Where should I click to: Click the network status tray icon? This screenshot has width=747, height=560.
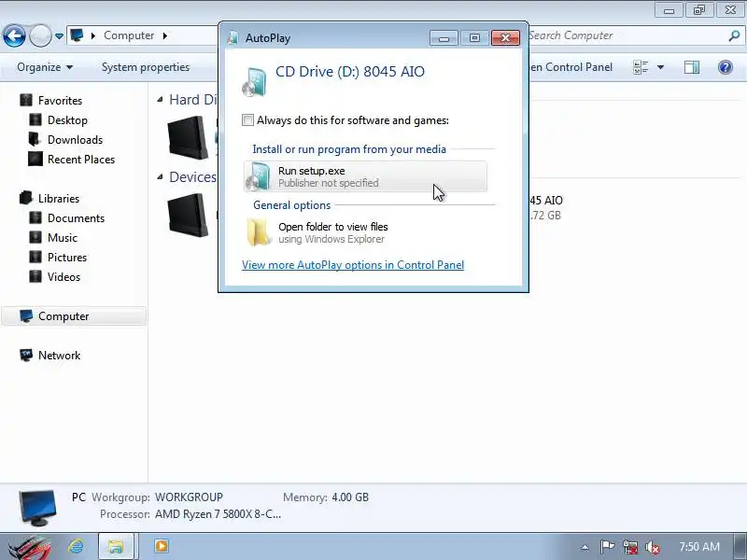pos(630,547)
